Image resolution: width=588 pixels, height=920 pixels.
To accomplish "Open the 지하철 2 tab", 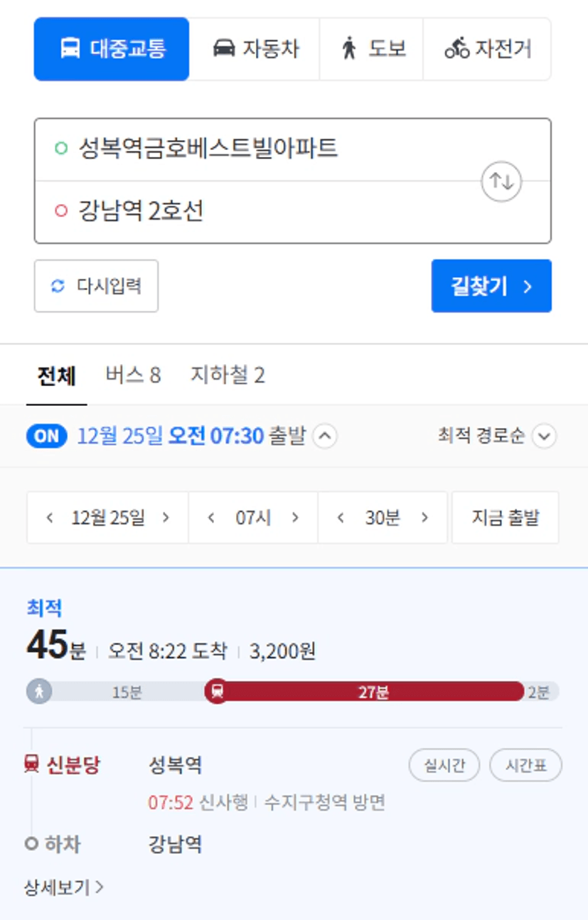I will click(228, 375).
